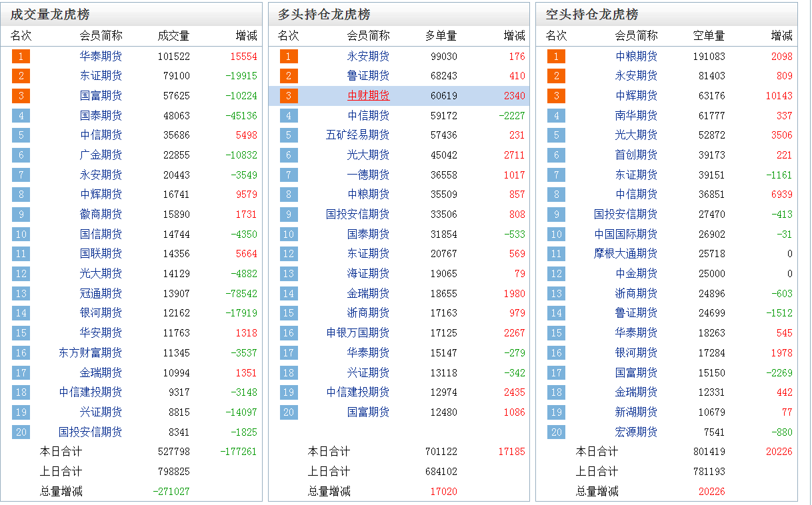This screenshot has height=505, width=812.
Task: Open the 华安期货 member link
Action: [x=101, y=333]
